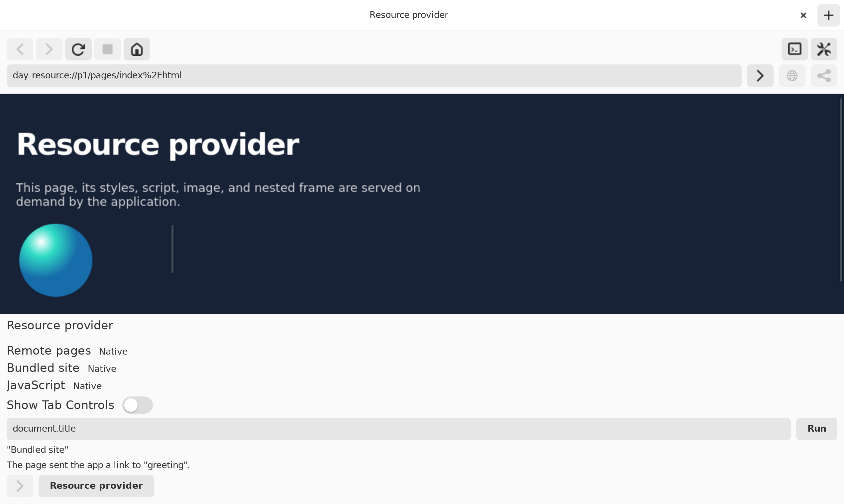Click the Run button
The height and width of the screenshot is (504, 844).
[816, 429]
